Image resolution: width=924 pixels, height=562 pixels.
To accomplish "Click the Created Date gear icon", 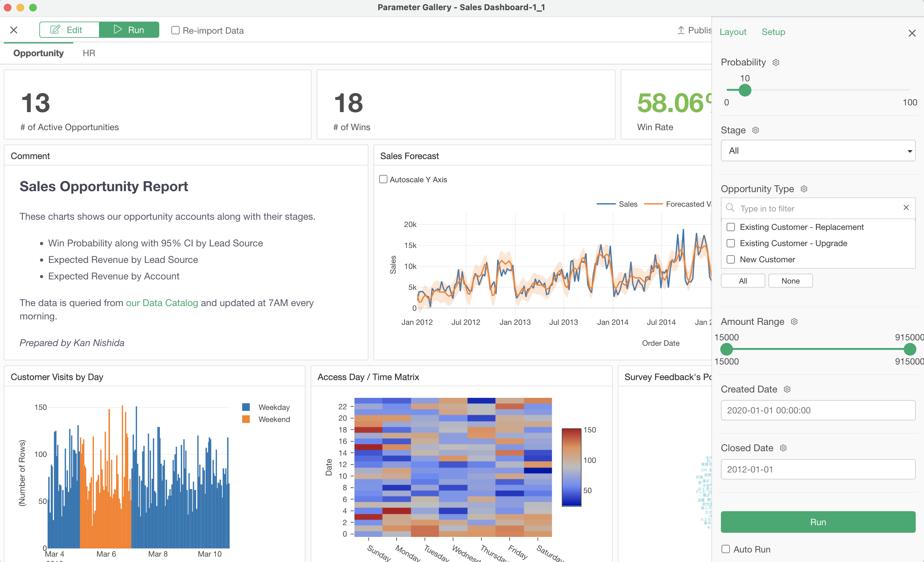I will (x=787, y=389).
